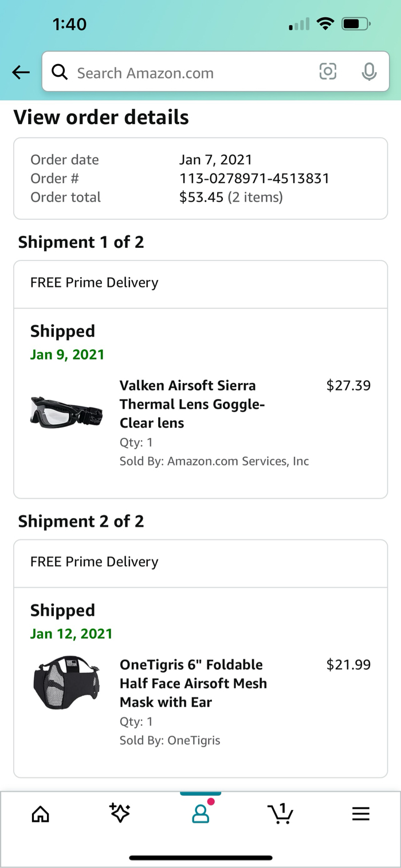Screen dimensions: 401x868
Task: Open camera lens search icon
Action: (328, 72)
